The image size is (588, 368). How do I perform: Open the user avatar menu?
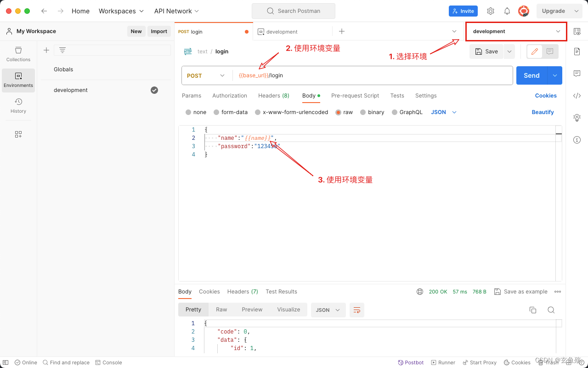coord(524,11)
